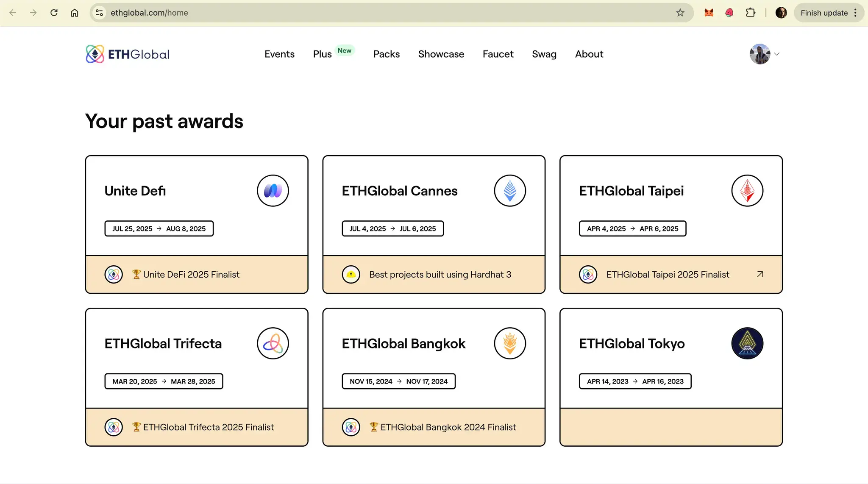Image resolution: width=868 pixels, height=484 pixels.
Task: Open the Extensions puzzle-piece menu
Action: [751, 13]
